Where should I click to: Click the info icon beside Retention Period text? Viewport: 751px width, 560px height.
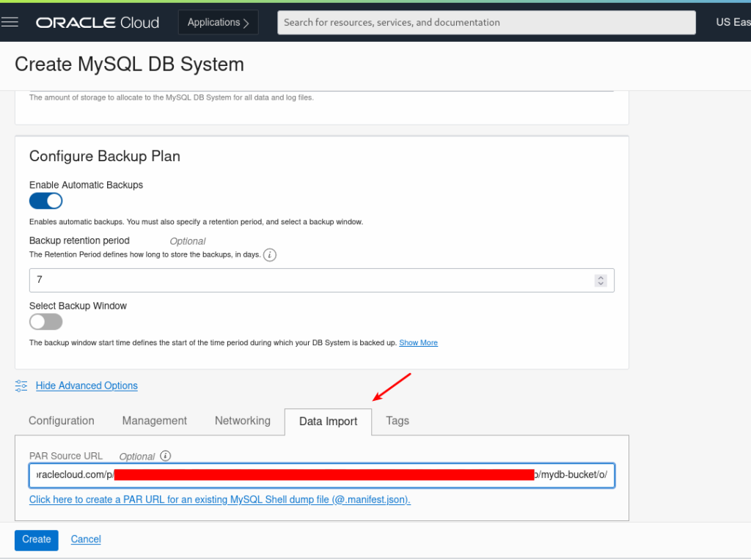269,255
